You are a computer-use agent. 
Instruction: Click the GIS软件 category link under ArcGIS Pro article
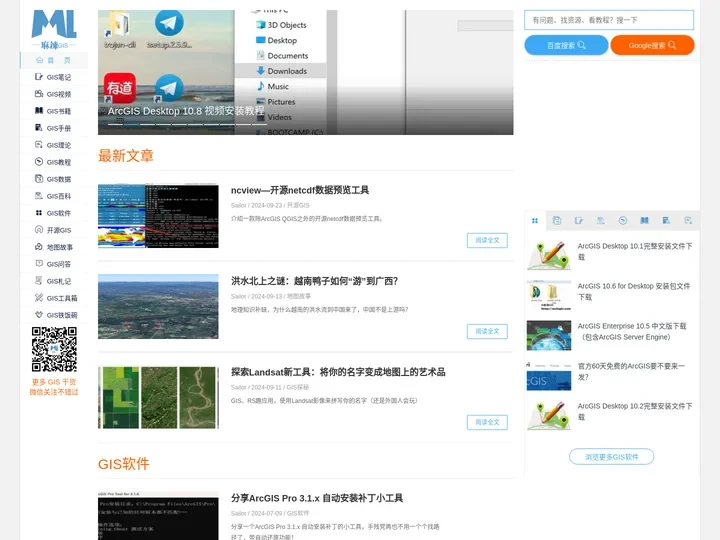[x=298, y=513]
